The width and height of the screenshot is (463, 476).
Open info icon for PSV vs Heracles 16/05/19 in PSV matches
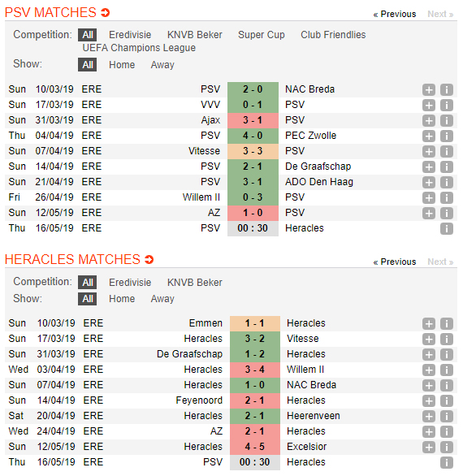pyautogui.click(x=447, y=228)
